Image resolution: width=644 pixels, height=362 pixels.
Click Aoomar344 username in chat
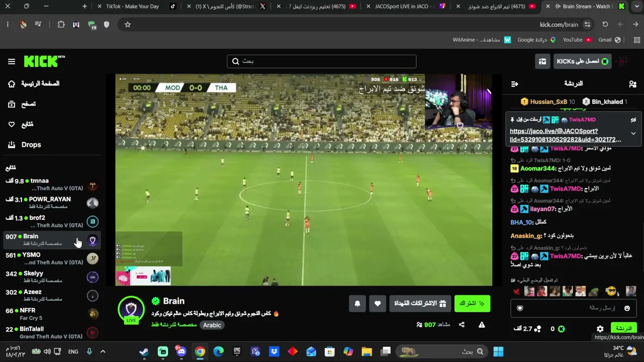[537, 168]
